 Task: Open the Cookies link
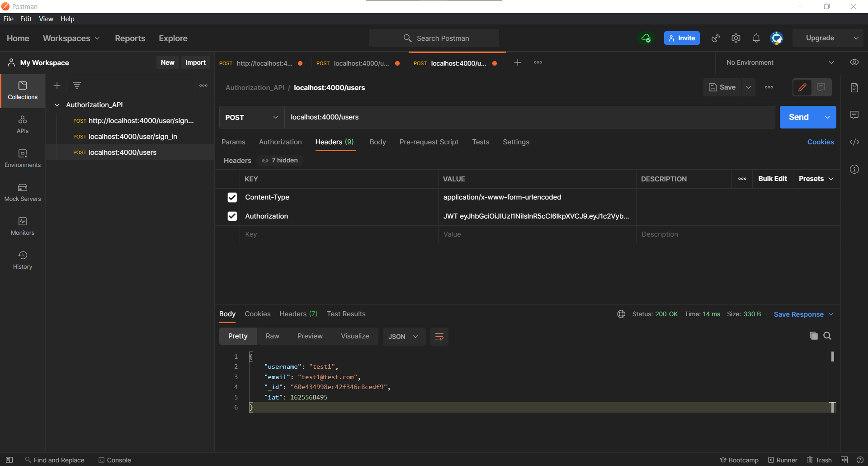[821, 142]
